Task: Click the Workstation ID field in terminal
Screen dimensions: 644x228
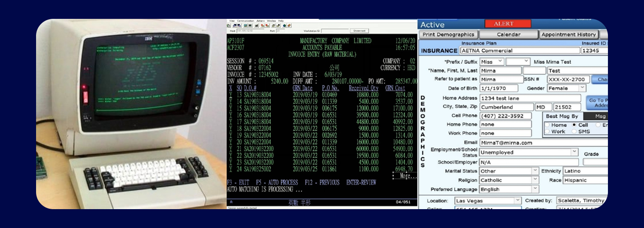Action: pyautogui.click(x=335, y=31)
